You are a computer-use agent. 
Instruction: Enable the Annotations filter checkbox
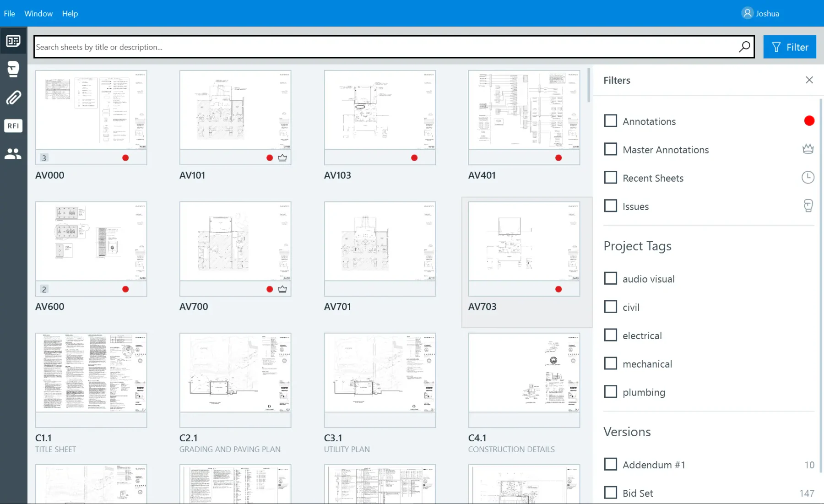click(611, 121)
